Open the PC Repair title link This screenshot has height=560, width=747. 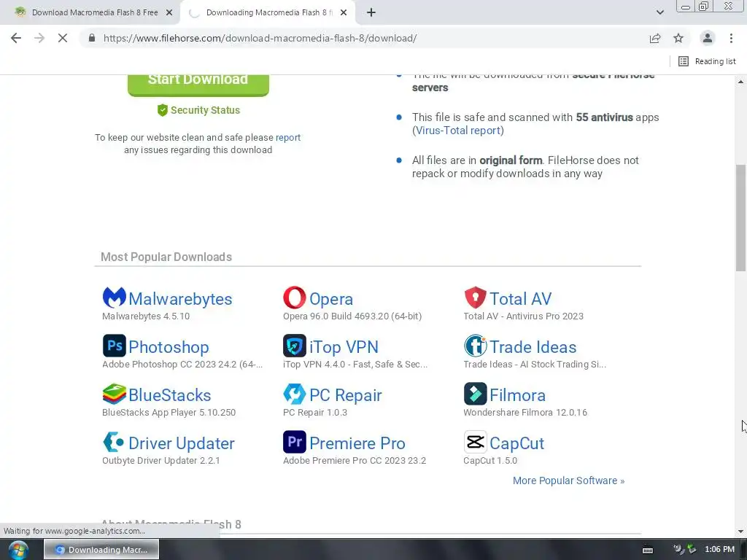[345, 395]
